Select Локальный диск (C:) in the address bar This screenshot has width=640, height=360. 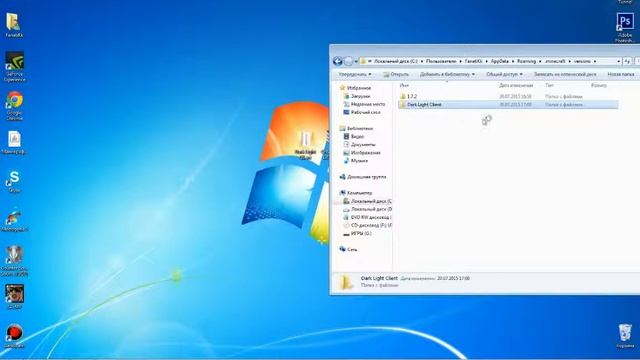click(x=396, y=61)
